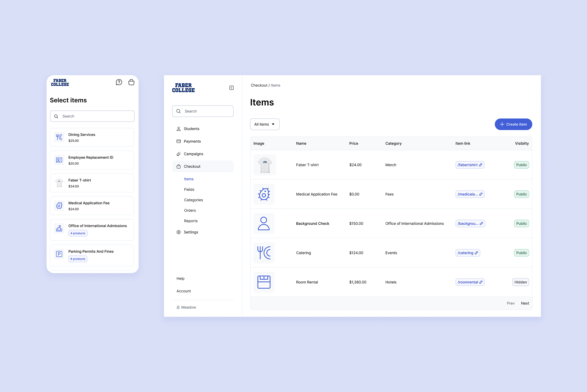Open the All items filter dropdown
Screen dimensions: 587x392
click(x=264, y=124)
